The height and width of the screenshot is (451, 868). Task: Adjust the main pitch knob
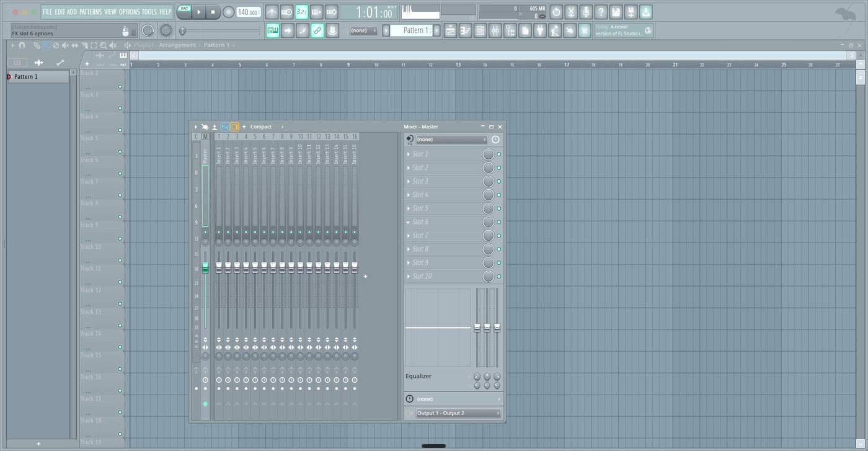(166, 30)
